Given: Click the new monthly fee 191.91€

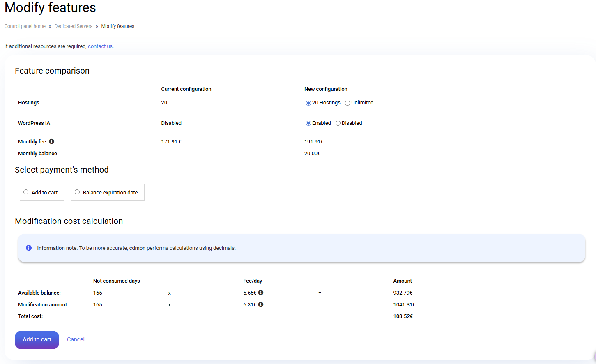Looking at the screenshot, I should 314,142.
